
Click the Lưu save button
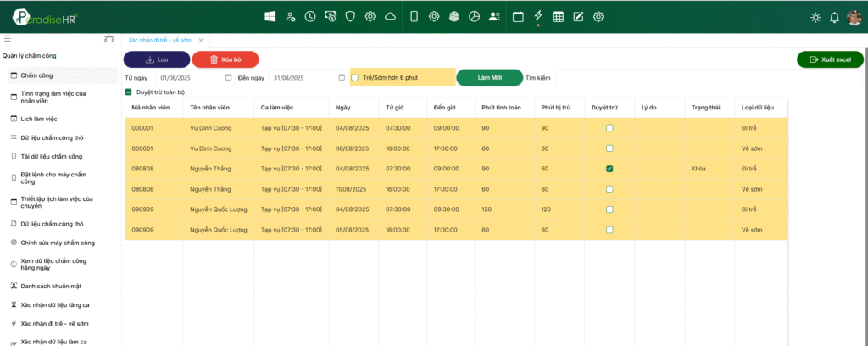[157, 59]
